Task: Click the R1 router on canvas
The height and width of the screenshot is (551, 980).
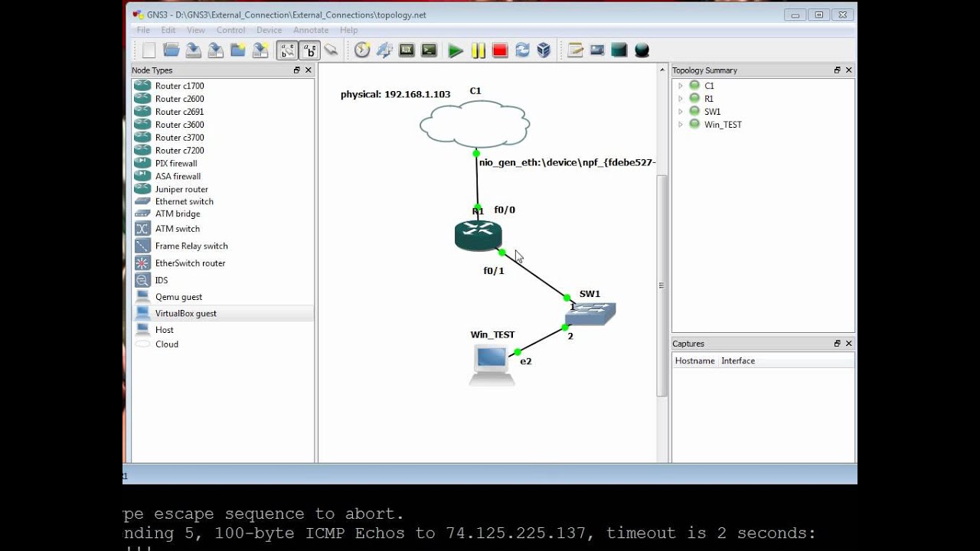Action: 479,236
